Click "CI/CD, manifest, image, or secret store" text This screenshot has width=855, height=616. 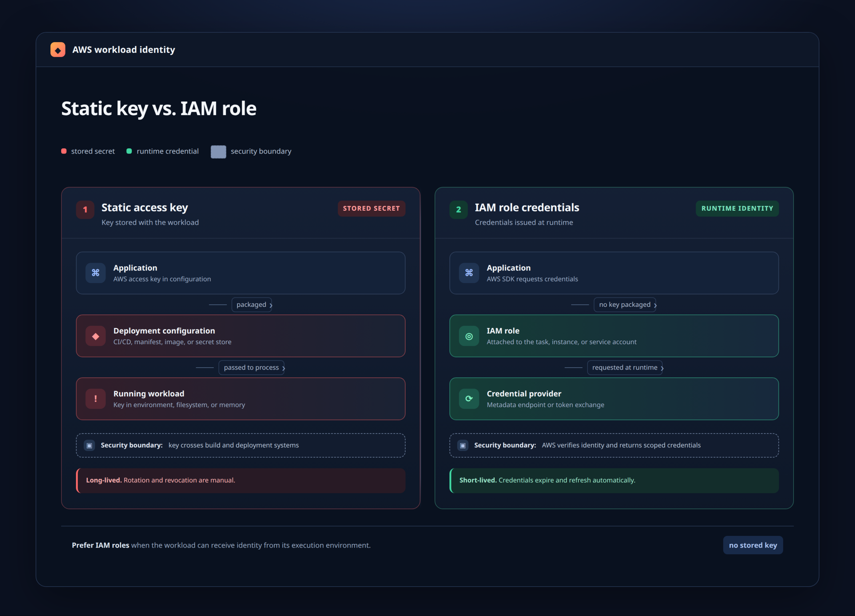[x=172, y=342]
